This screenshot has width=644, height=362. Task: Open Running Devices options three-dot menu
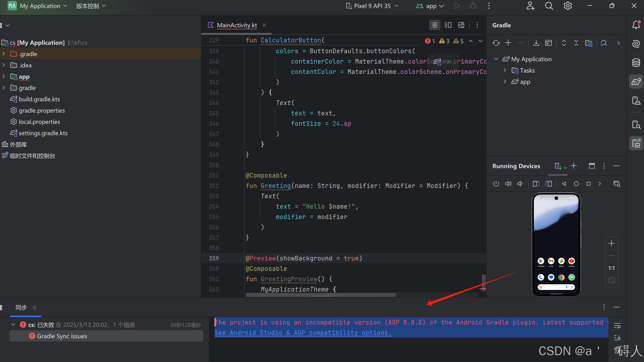(604, 166)
